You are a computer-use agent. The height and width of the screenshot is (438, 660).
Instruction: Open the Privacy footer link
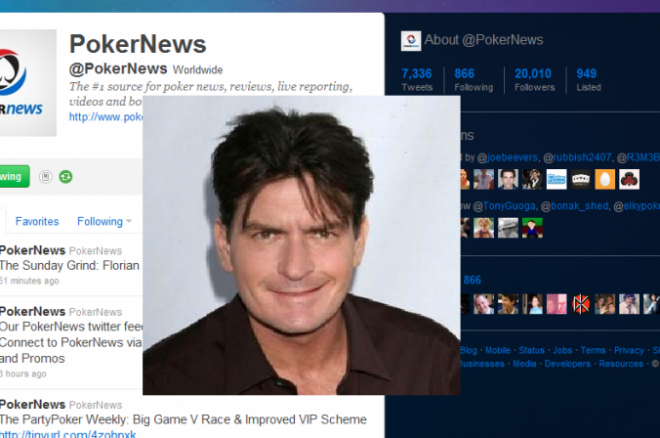tap(629, 350)
